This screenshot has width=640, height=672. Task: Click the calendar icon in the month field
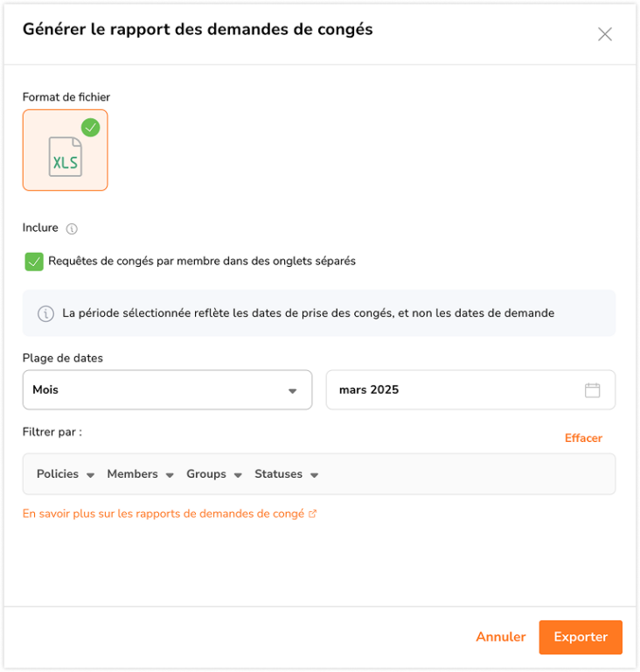tap(592, 390)
